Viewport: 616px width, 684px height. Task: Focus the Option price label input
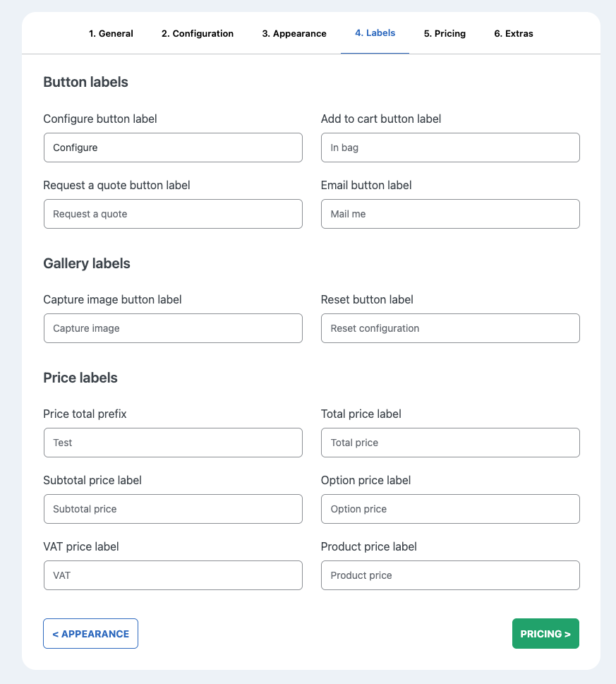click(450, 509)
